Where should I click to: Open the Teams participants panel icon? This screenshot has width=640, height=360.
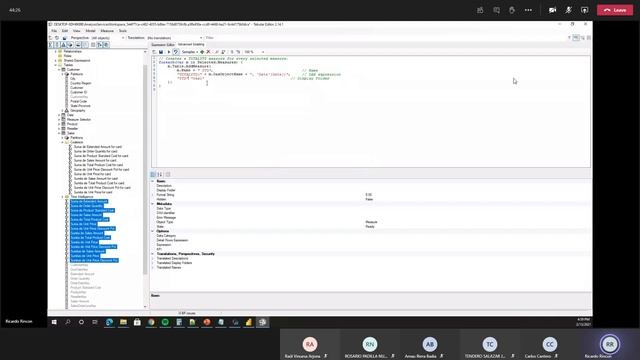click(480, 10)
